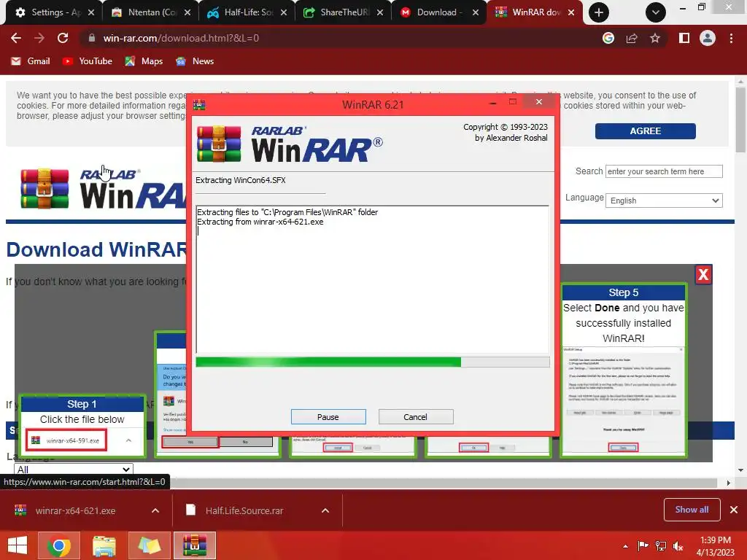Click the WinRAR logo on the webpage
Image resolution: width=747 pixels, height=560 pixels.
(x=102, y=189)
